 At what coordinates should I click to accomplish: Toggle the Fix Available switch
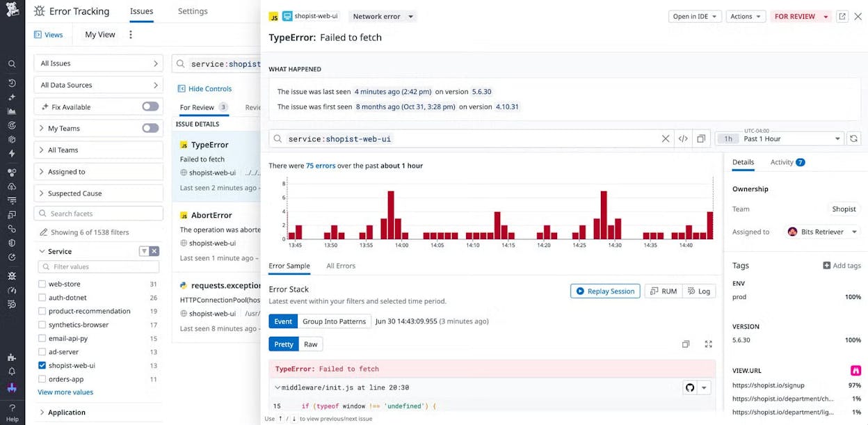coord(150,107)
